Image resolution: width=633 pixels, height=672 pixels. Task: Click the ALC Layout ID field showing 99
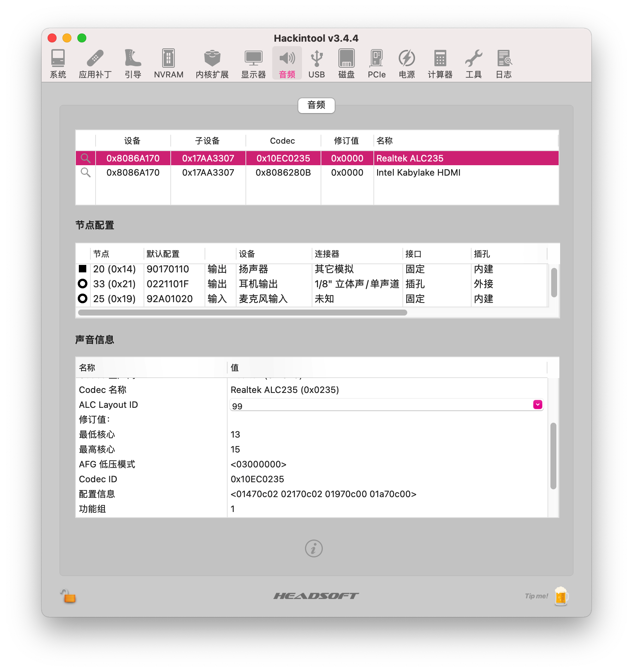coord(386,405)
